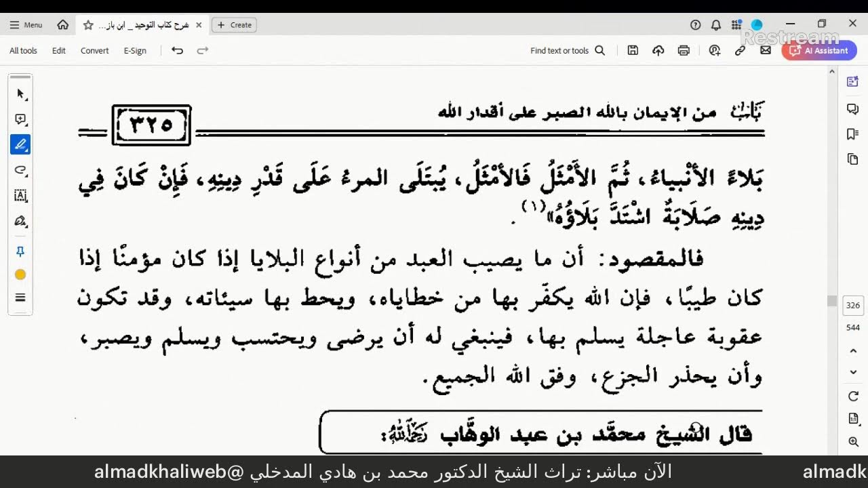Screen dimensions: 868x488
Task: Rotate the page view clockwise
Action: tap(853, 396)
